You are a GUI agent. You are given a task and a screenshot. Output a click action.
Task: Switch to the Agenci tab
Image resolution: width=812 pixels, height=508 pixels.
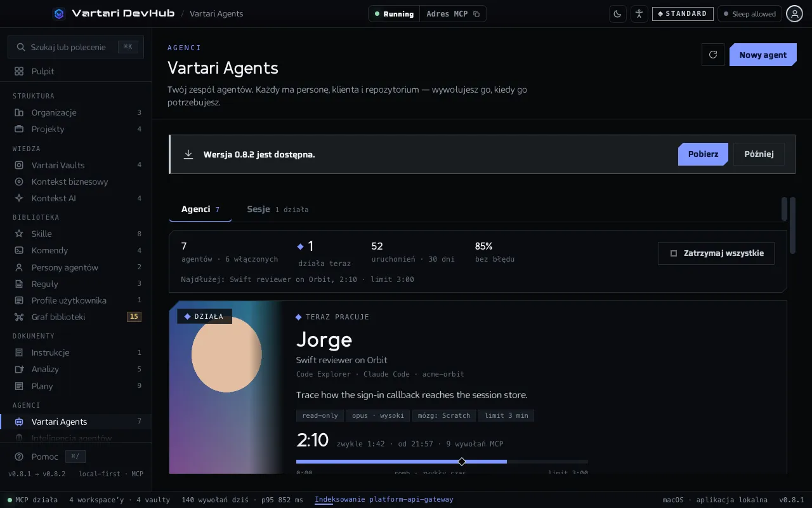pos(200,209)
